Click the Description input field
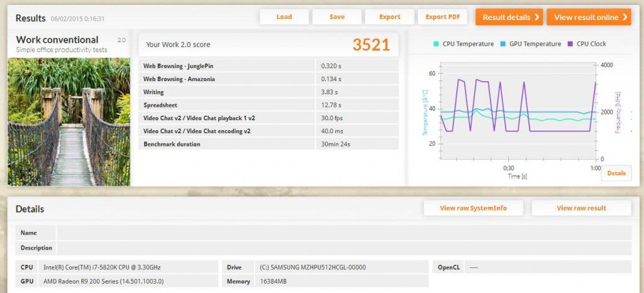Image resolution: width=644 pixels, height=293 pixels. click(x=344, y=248)
